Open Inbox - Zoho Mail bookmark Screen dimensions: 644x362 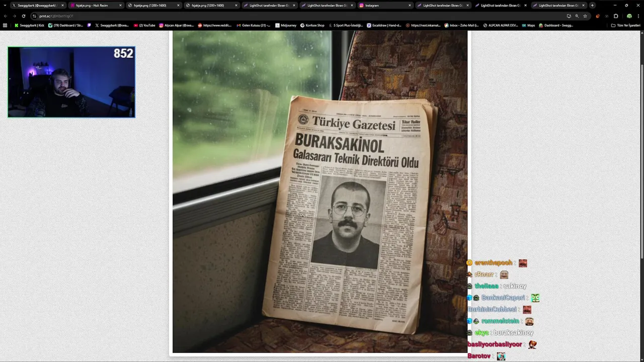[461, 25]
